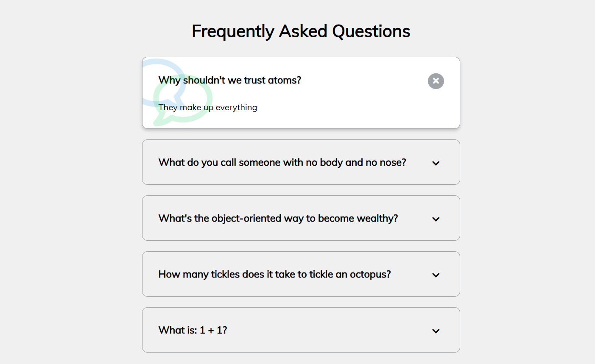Image resolution: width=595 pixels, height=364 pixels.
Task: Click the 'What is: 1 + 1?' text
Action: click(193, 330)
